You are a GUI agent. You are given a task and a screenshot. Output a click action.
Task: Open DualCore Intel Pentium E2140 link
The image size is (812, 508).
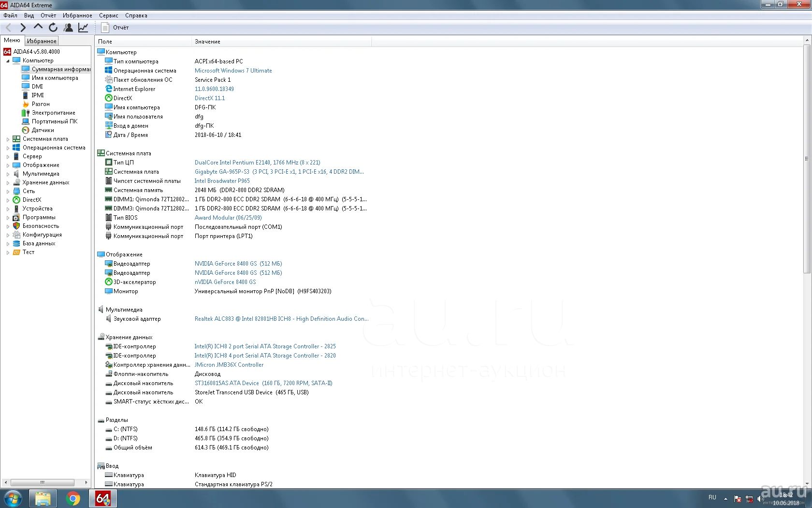click(257, 163)
